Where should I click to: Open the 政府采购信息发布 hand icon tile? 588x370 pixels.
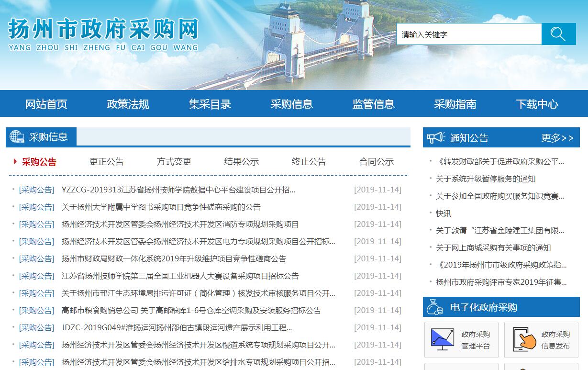(541, 340)
